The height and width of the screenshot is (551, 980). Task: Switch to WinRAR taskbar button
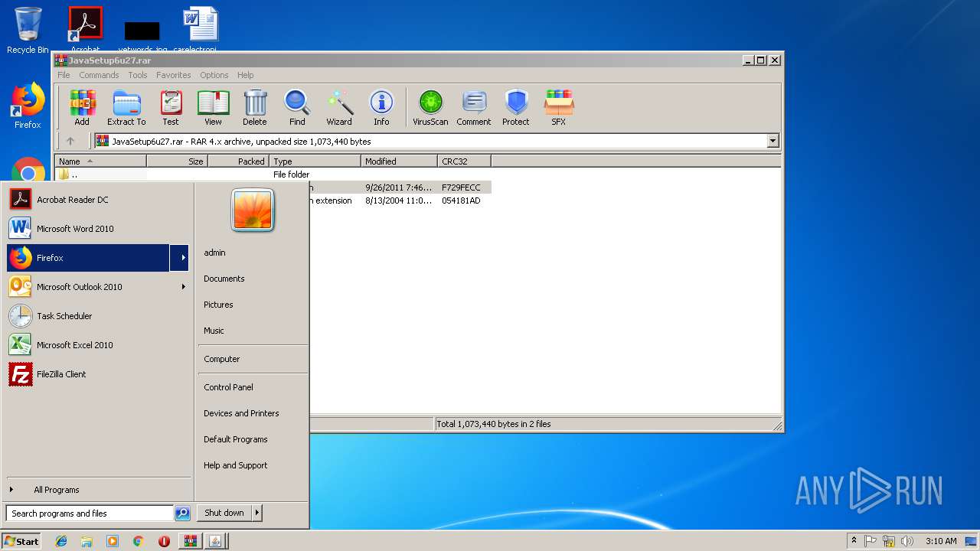tap(190, 541)
